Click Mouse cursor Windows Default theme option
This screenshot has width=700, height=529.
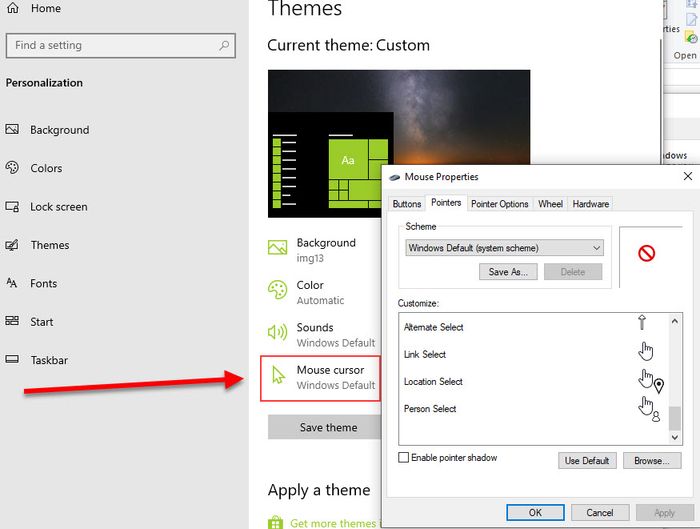321,378
